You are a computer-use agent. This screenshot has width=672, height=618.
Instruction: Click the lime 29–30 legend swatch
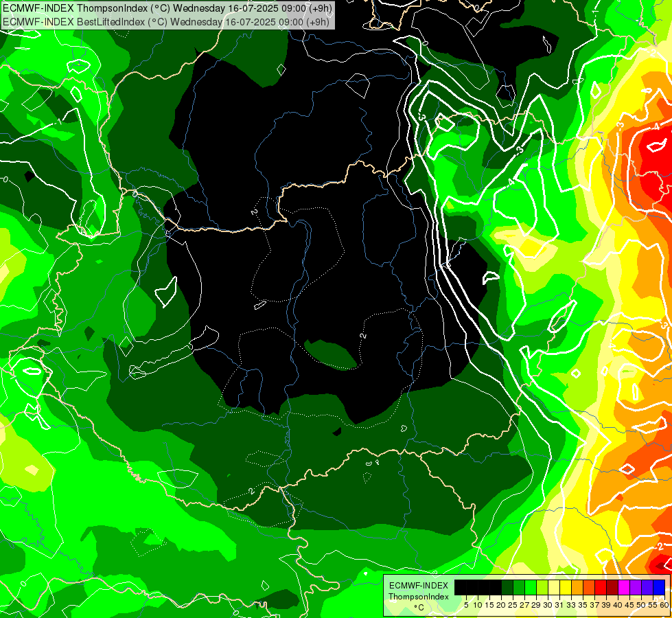(542, 587)
